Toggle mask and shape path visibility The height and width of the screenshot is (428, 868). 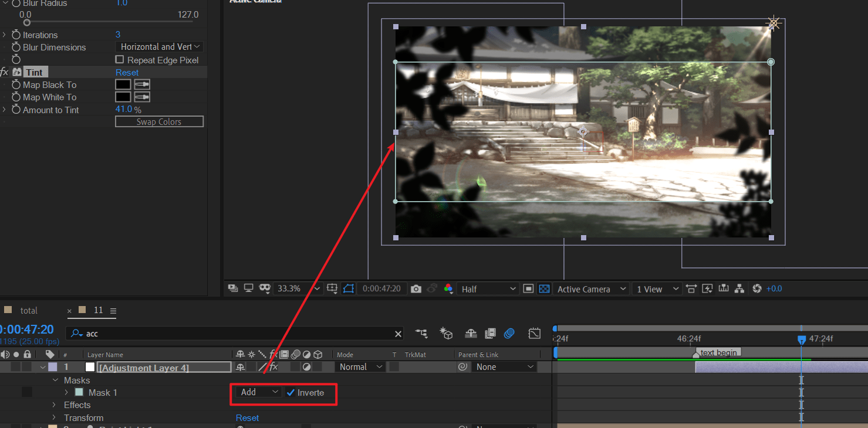(x=349, y=288)
